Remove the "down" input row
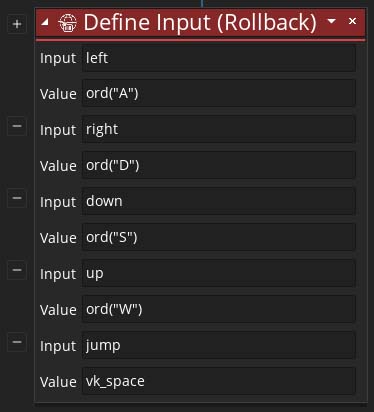 click(x=17, y=198)
